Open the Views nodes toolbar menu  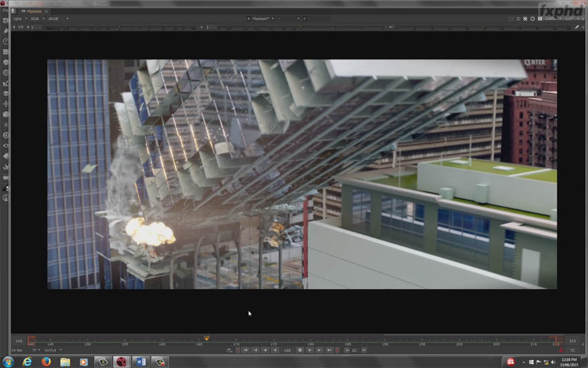click(x=5, y=146)
